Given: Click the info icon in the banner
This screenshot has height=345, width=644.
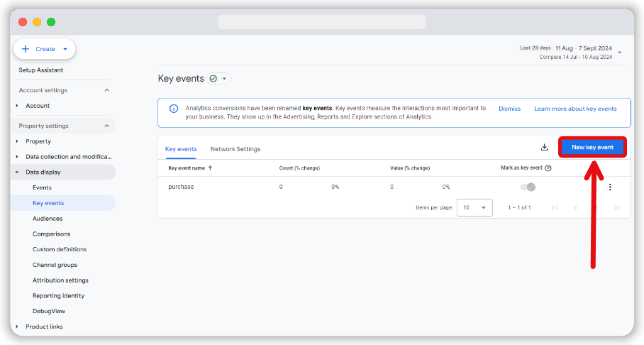Looking at the screenshot, I should click(x=174, y=109).
